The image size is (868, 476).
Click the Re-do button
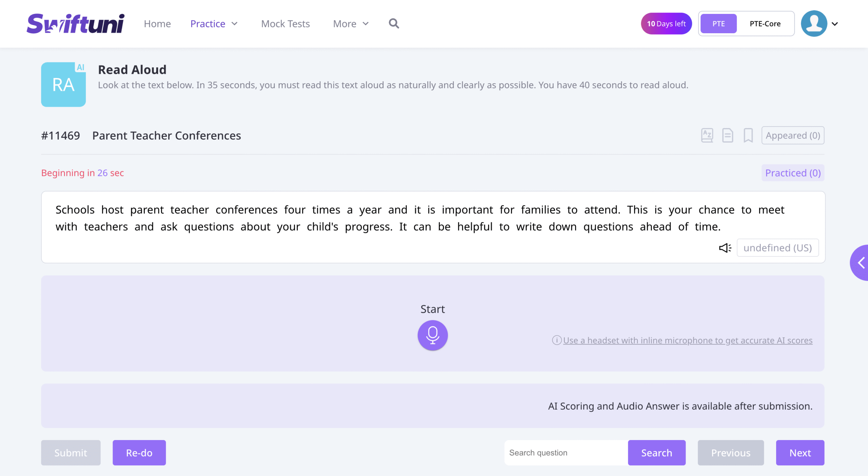[139, 453]
